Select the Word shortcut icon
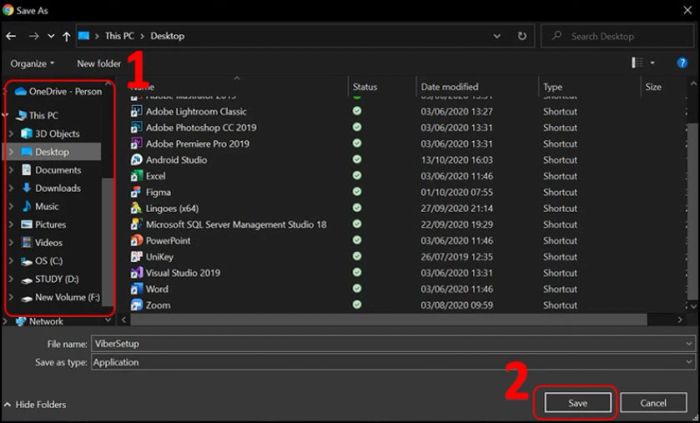The image size is (700, 423). coord(136,289)
